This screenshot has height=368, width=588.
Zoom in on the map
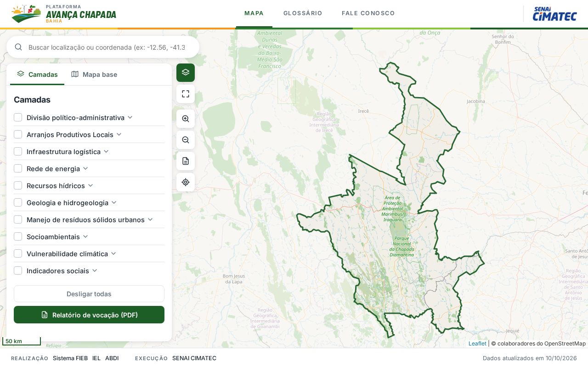186,119
